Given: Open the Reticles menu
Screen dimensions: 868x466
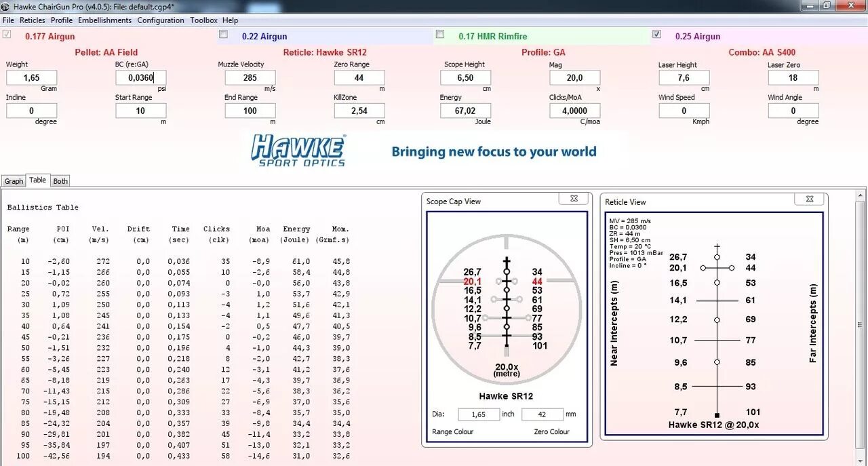Looking at the screenshot, I should click(33, 20).
